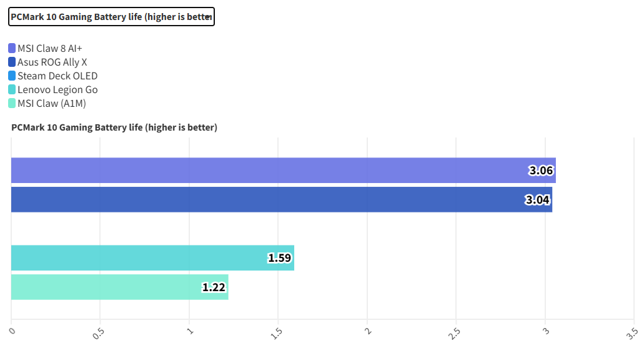Open the PCMark 10 benchmark dropdown
This screenshot has width=644, height=348.
(111, 17)
